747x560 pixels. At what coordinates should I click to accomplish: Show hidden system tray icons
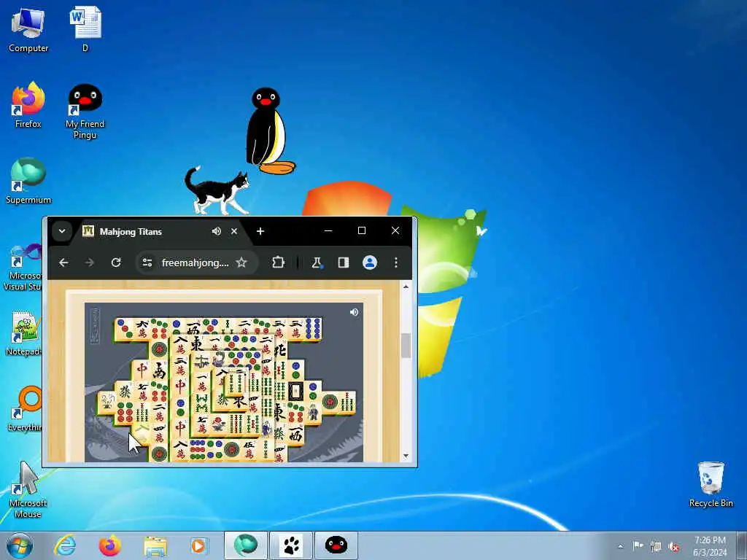coord(620,546)
